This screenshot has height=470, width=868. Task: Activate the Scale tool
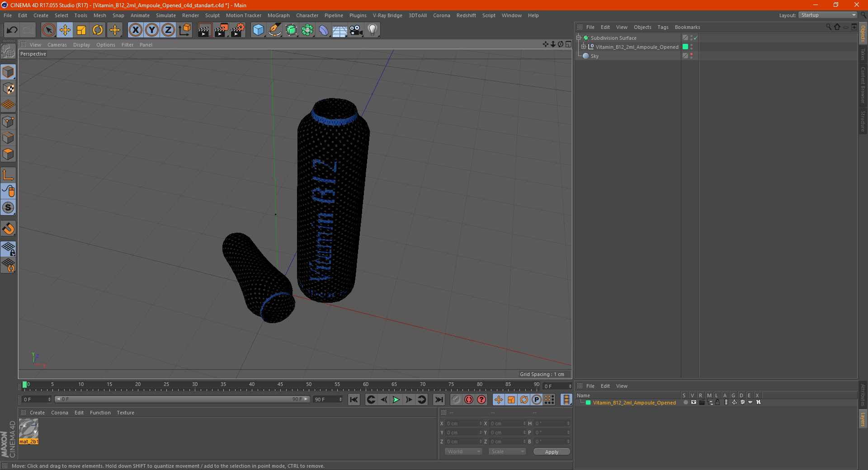(81, 30)
